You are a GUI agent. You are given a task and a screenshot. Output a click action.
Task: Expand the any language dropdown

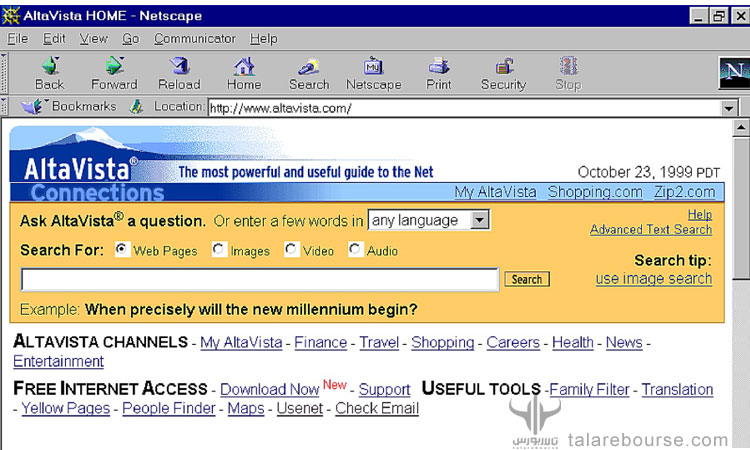(479, 220)
